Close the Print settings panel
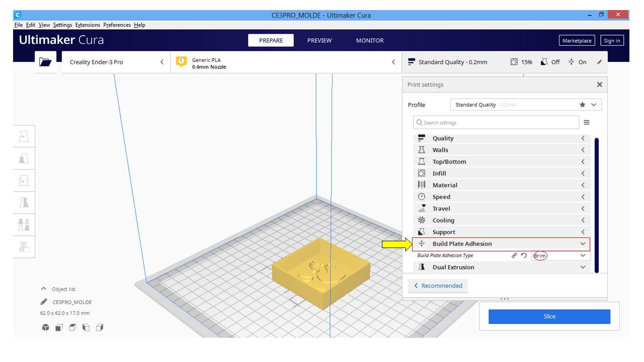This screenshot has width=644, height=362. pos(599,84)
